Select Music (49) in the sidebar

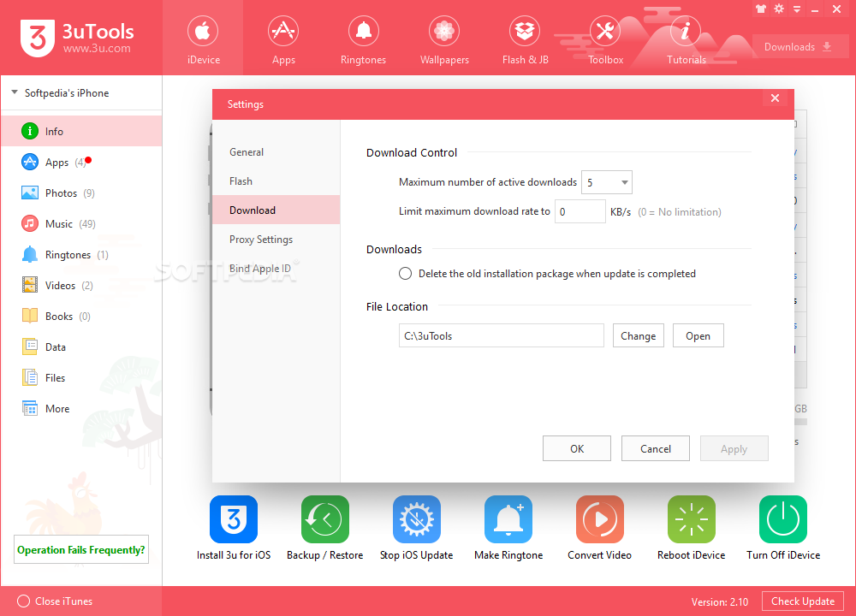(81, 223)
